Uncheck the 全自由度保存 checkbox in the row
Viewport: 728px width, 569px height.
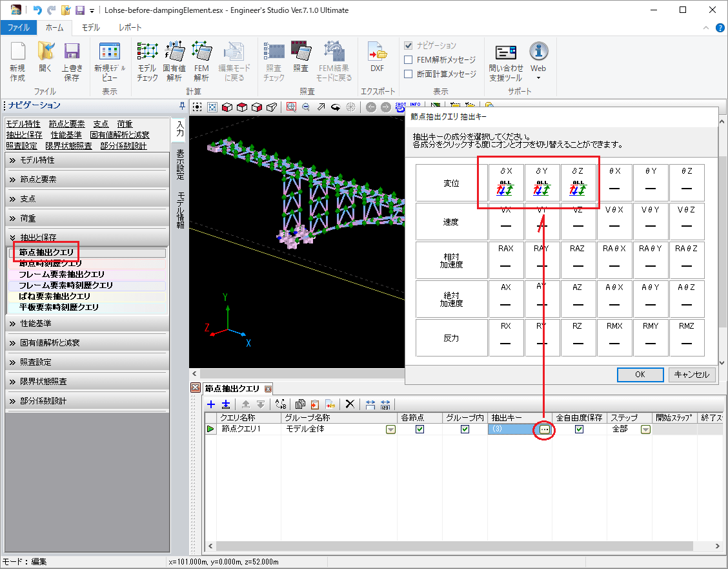579,429
